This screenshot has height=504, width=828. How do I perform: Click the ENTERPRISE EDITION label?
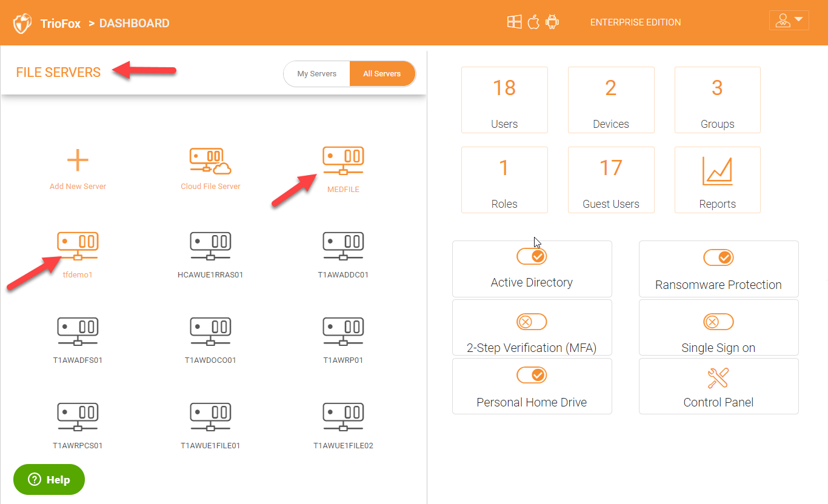click(636, 22)
